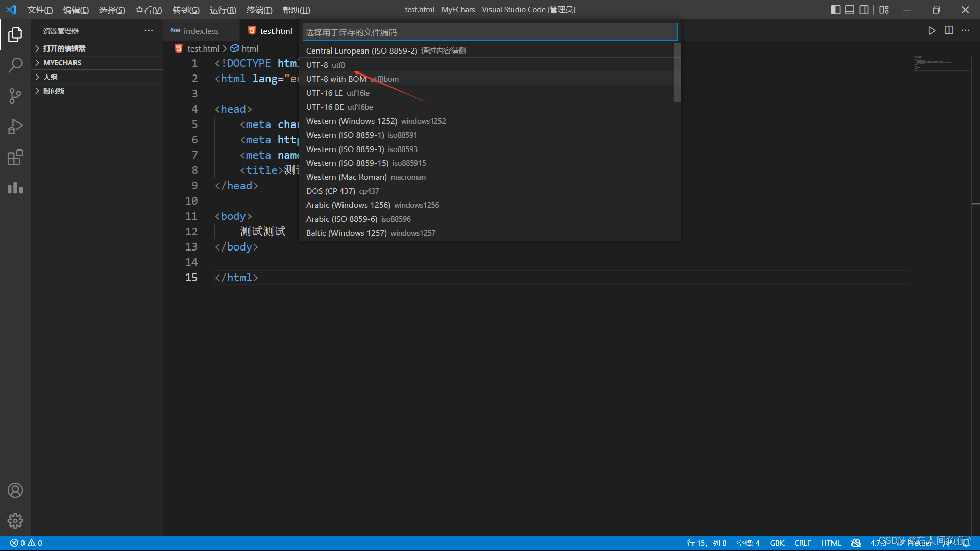The image size is (980, 551).
Task: Open the bar chart extension view
Action: pos(15,188)
